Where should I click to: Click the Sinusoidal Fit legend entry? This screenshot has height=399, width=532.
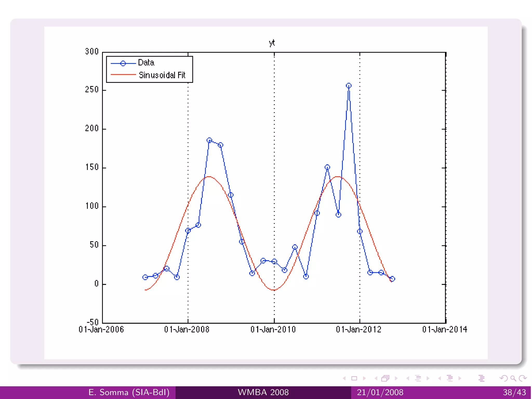(x=162, y=75)
